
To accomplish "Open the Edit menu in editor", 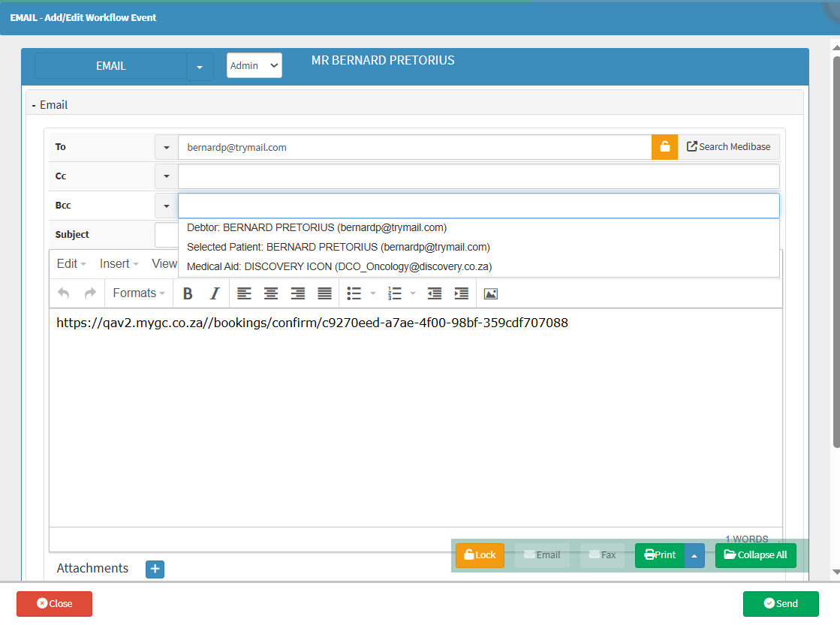I will pyautogui.click(x=71, y=264).
